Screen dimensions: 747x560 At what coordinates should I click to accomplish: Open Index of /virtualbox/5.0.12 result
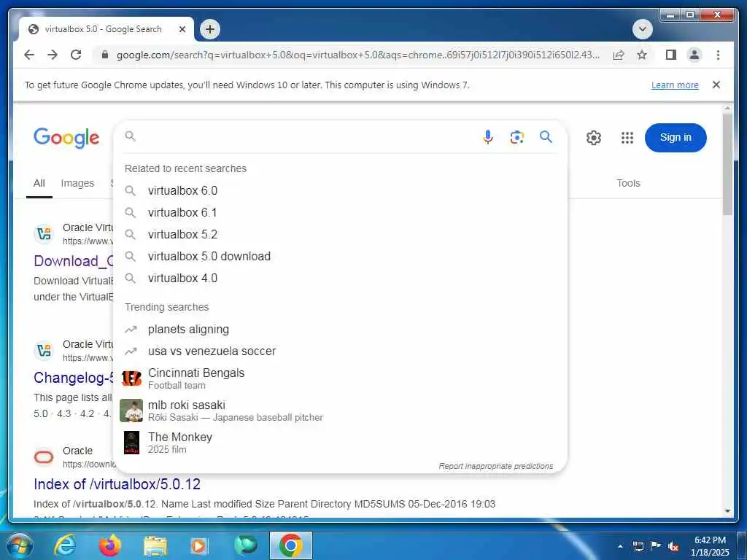tap(117, 484)
